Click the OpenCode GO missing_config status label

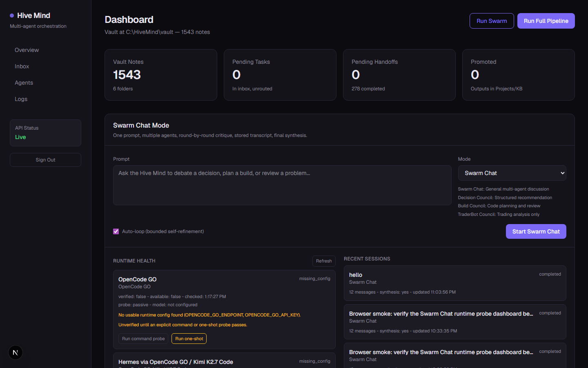point(314,278)
